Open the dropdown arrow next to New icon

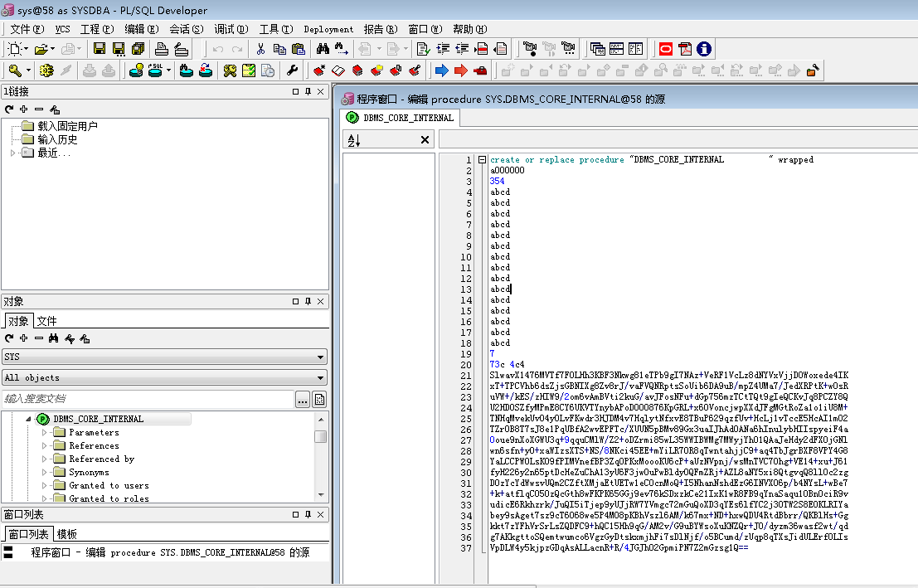(27, 49)
